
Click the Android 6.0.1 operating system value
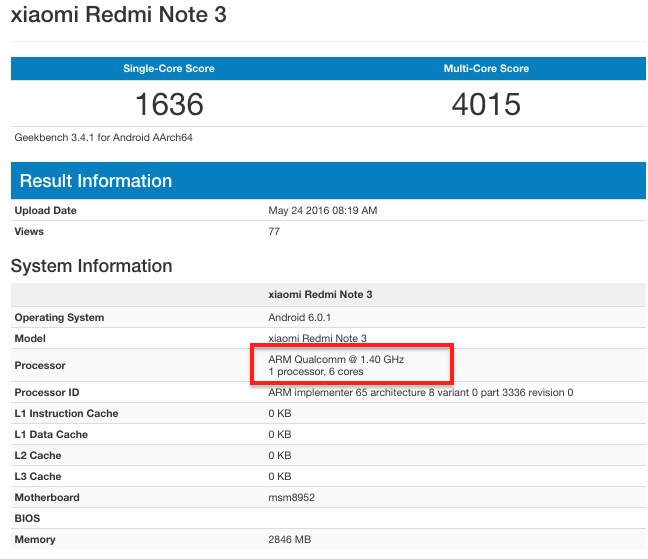click(x=300, y=317)
